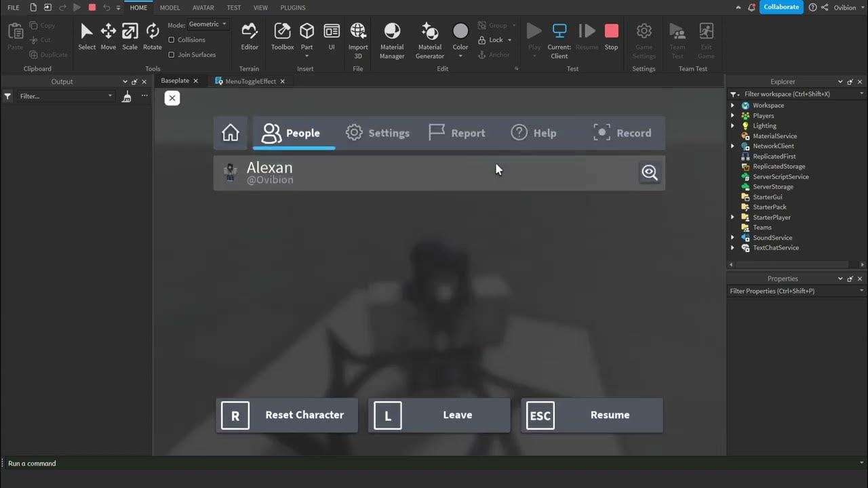Viewport: 868px width, 488px height.
Task: Click the Collaborate button
Action: click(x=781, y=7)
